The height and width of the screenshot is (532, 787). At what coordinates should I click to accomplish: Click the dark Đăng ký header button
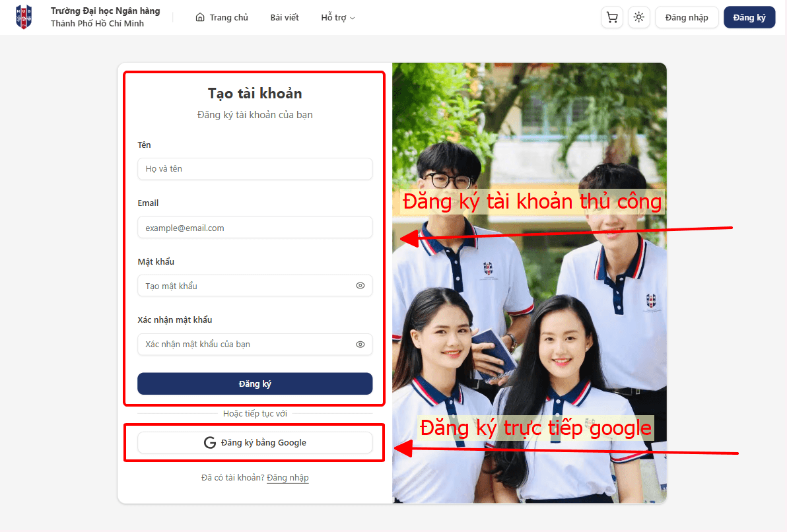point(749,17)
